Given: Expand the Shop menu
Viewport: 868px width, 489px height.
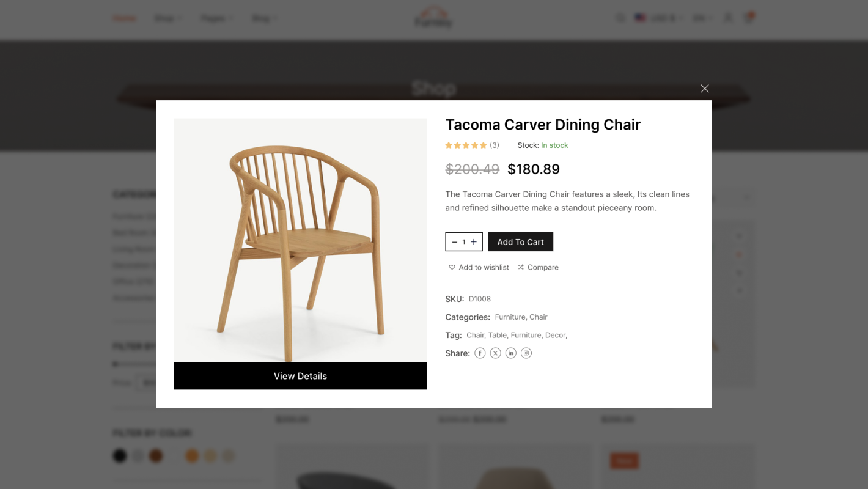Looking at the screenshot, I should coord(167,18).
